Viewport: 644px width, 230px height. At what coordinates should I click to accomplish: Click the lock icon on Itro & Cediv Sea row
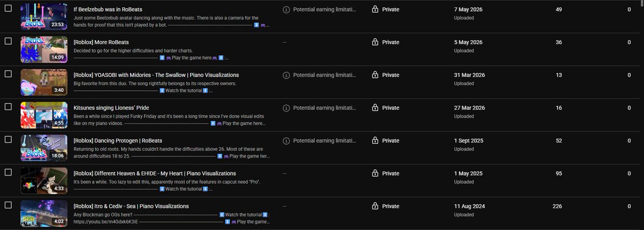coord(375,206)
